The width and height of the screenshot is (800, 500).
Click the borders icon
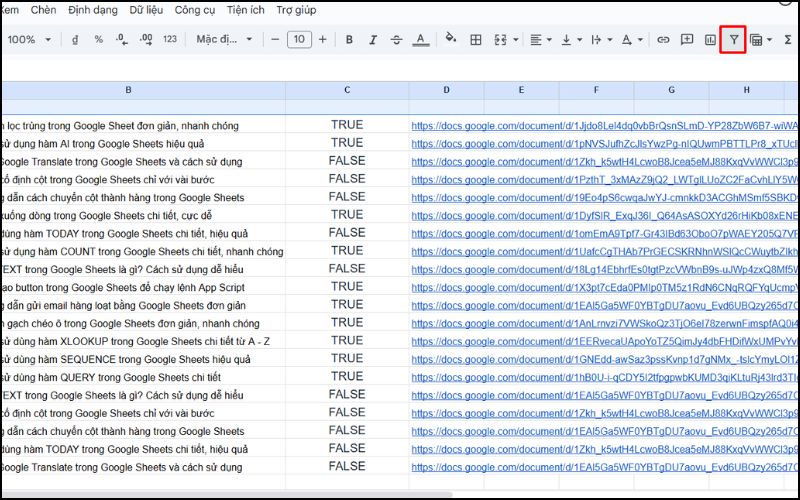pos(476,40)
